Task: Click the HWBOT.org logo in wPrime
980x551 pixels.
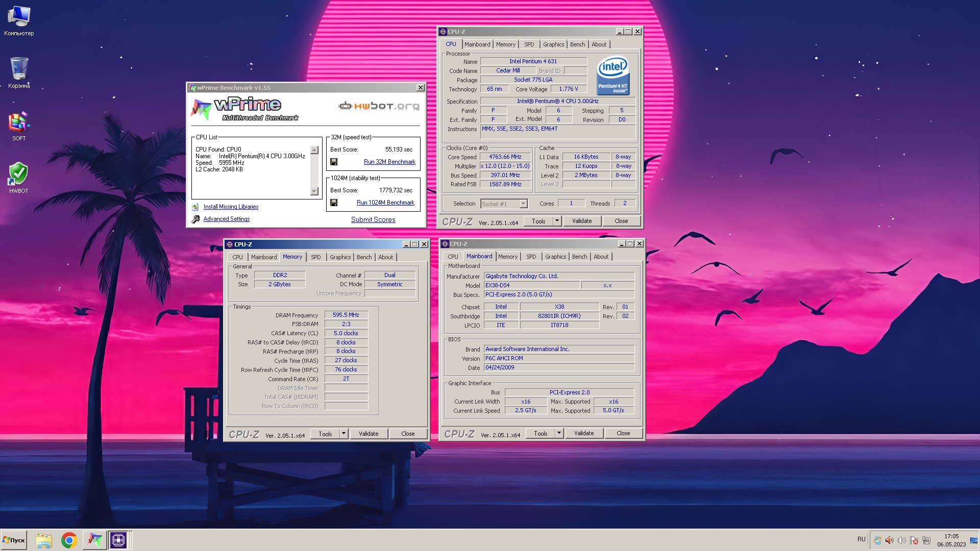Action: pos(379,106)
